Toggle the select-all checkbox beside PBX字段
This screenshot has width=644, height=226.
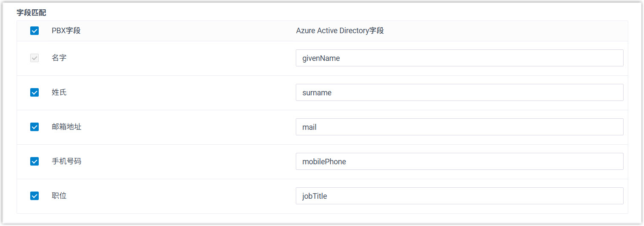point(34,31)
